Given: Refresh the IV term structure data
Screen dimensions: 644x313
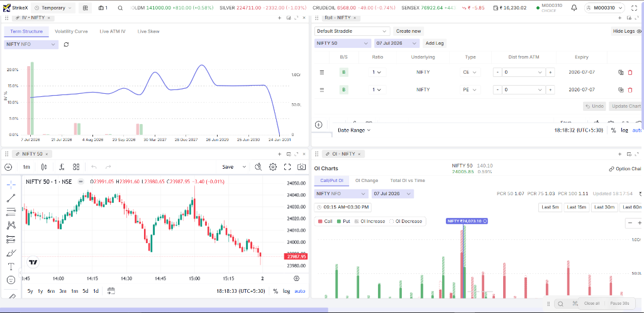Looking at the screenshot, I should 66,45.
